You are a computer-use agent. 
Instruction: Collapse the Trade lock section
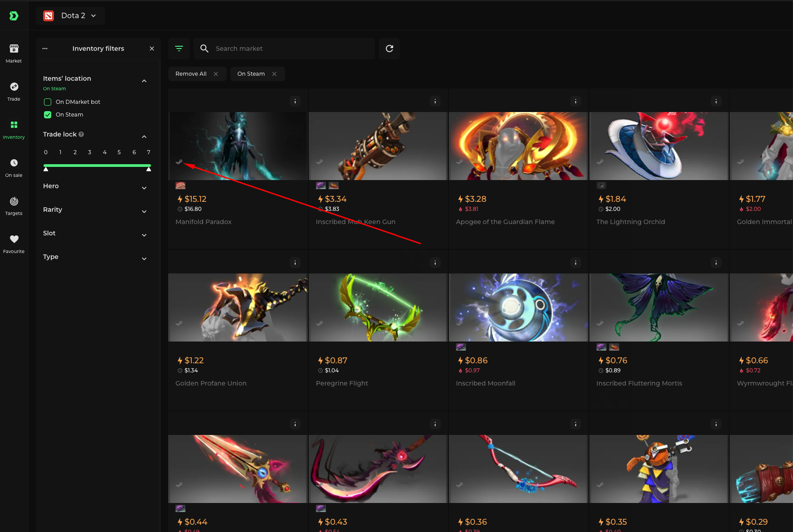click(144, 137)
